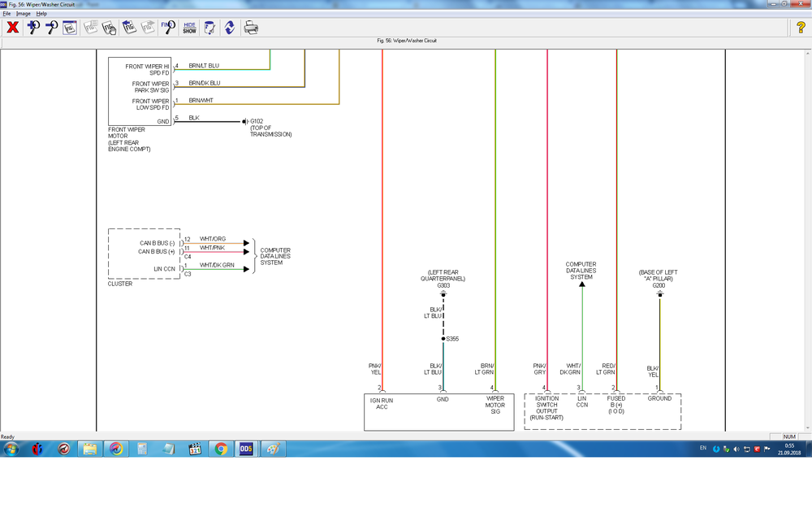
Task: Open Google Chrome from the taskbar
Action: (x=220, y=449)
